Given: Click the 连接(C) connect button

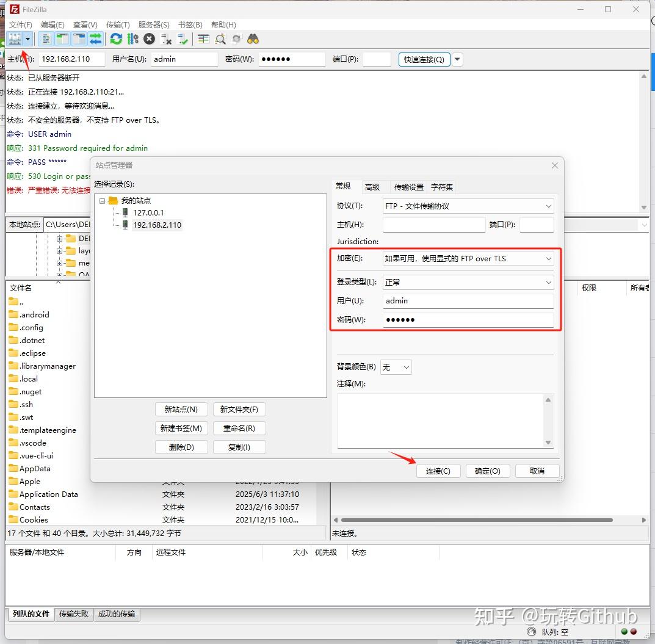Looking at the screenshot, I should pos(438,471).
